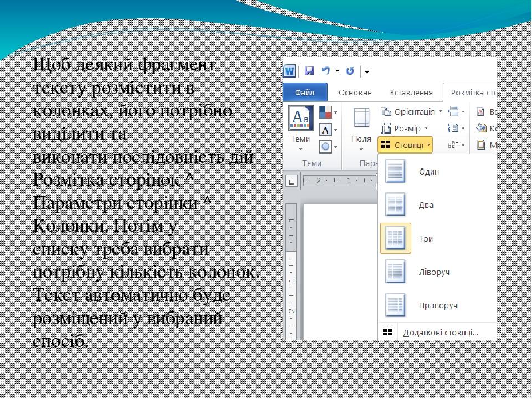Viewport: 532px width, 399px height.
Task: Choose the Ліворуч left-column layout
Action: click(x=437, y=272)
